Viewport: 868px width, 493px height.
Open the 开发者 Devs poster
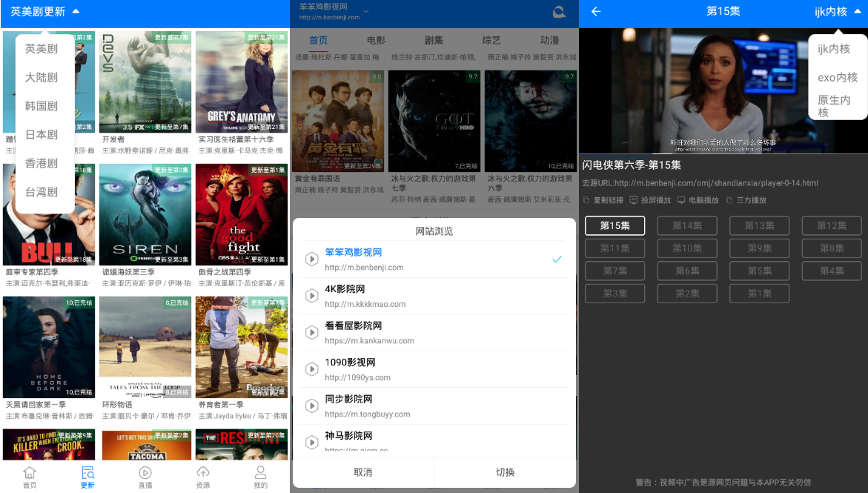coord(145,82)
